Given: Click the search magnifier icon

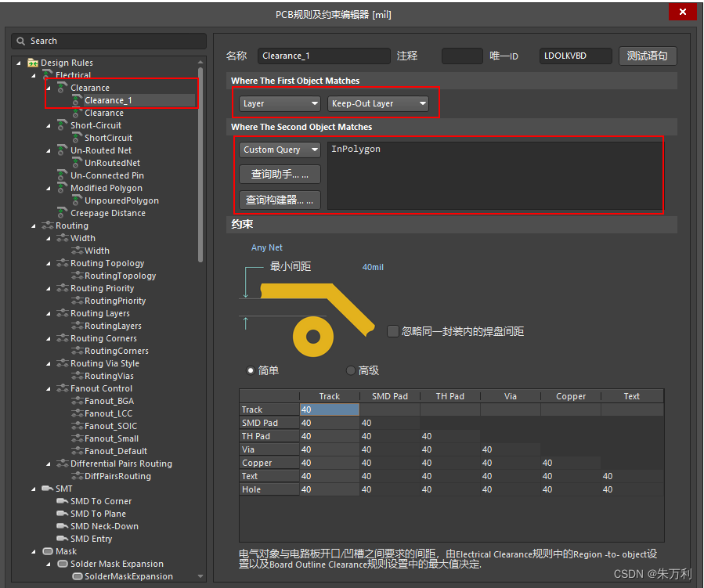Looking at the screenshot, I should 21,41.
